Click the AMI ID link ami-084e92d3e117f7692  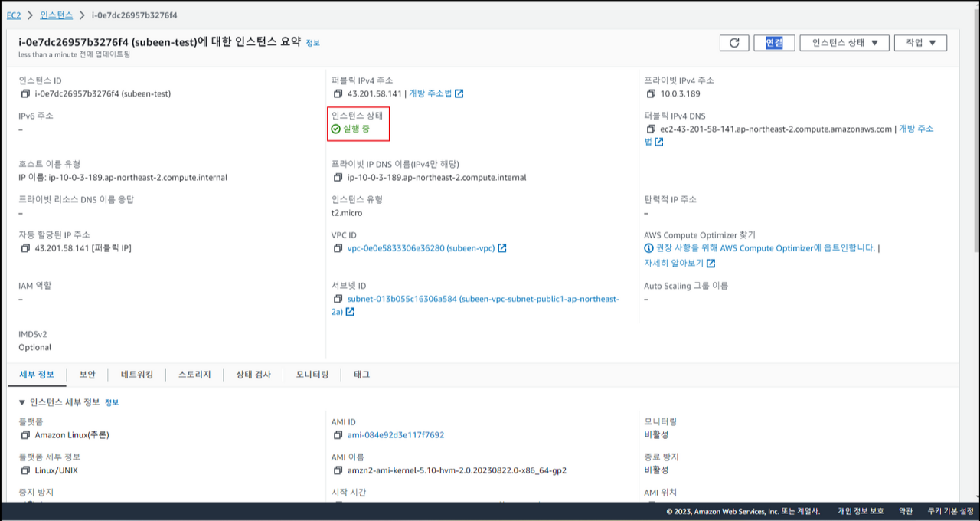click(396, 435)
